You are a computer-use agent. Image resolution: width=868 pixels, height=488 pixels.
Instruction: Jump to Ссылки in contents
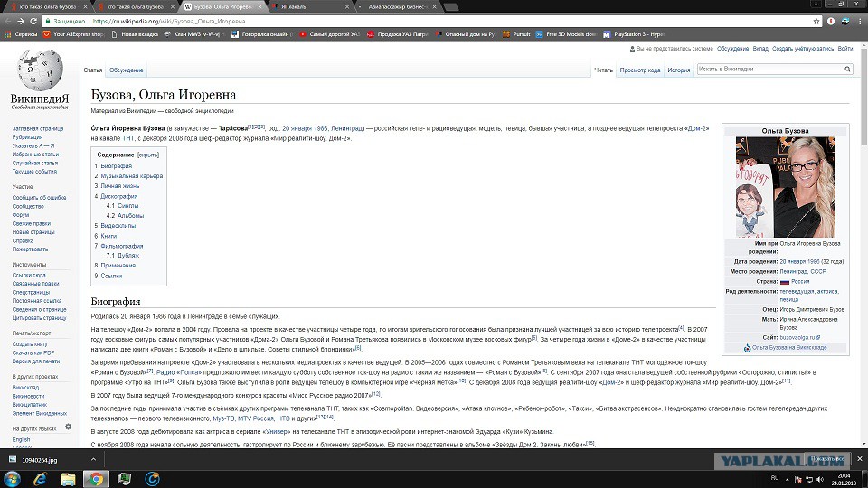point(111,276)
